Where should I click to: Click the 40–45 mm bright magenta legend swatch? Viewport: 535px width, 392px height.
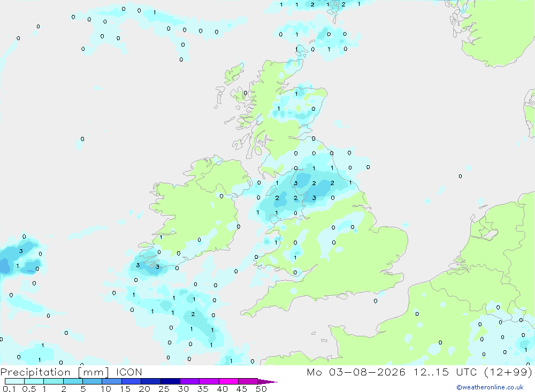point(228,381)
